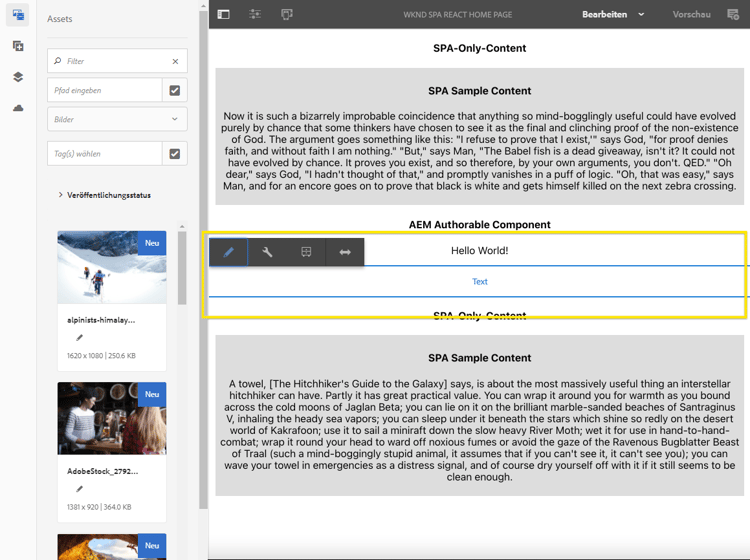Image resolution: width=750 pixels, height=560 pixels.
Task: Toggle checkbox beside Pfad eingeben
Action: 175,90
